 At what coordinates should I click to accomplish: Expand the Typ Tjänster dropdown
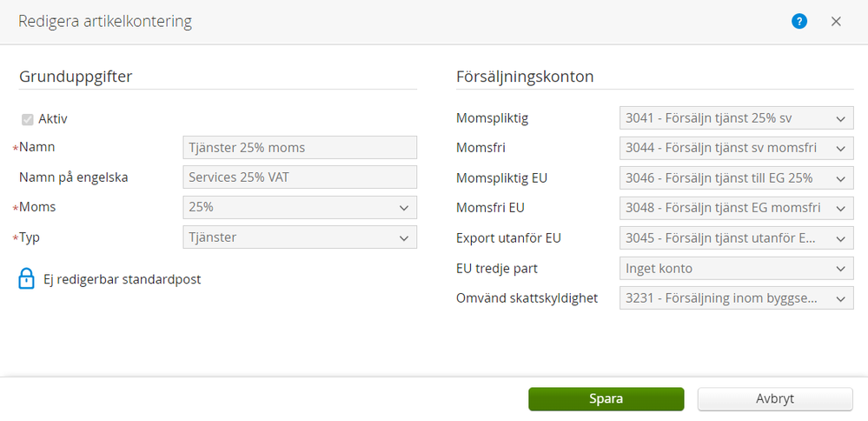tap(300, 237)
